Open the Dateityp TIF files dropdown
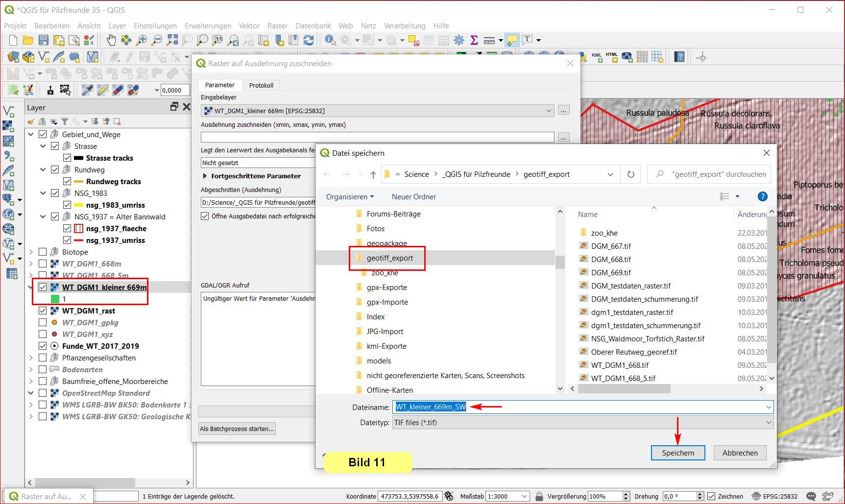This screenshot has height=504, width=845. tap(582, 422)
